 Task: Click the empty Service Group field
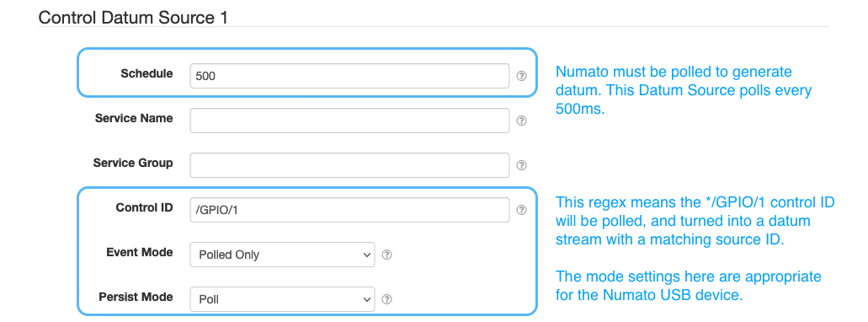[x=349, y=165]
